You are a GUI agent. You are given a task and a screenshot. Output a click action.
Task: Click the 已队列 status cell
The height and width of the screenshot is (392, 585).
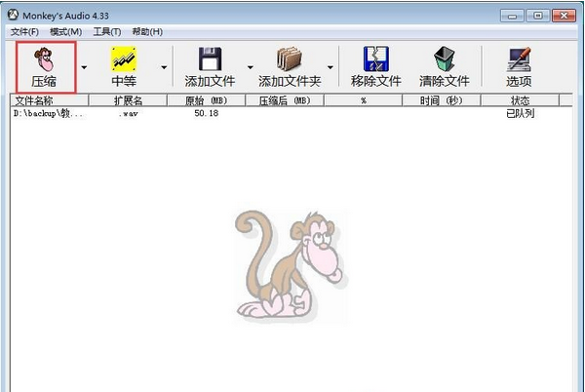coord(520,113)
